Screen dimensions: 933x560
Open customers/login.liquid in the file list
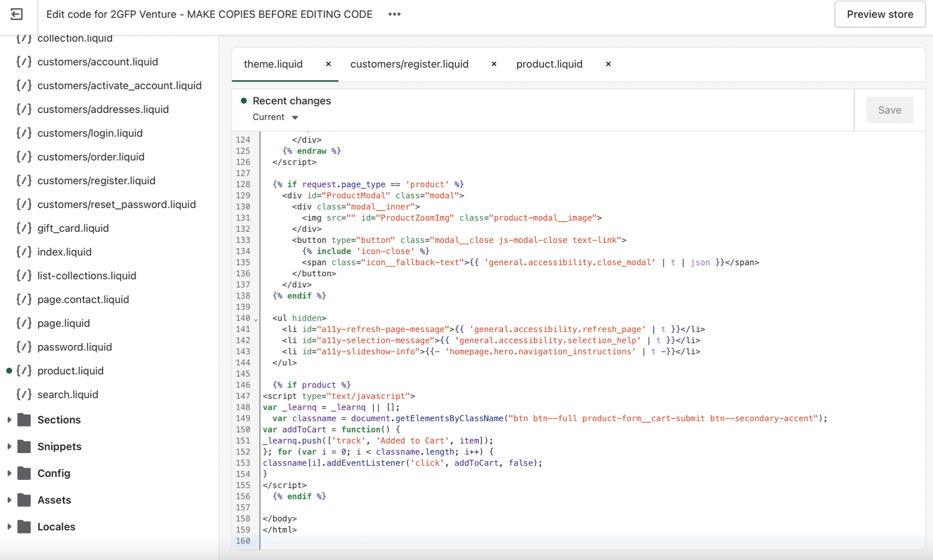[x=90, y=133]
